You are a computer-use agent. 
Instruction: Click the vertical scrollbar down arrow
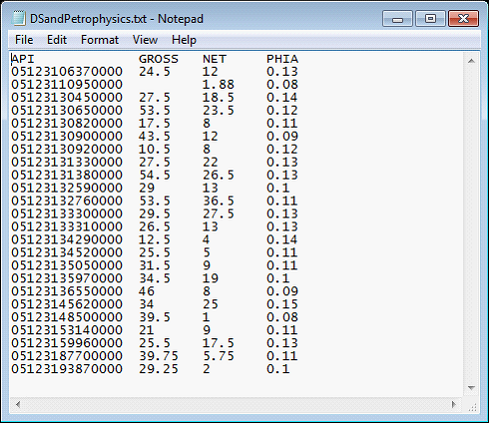coord(471,387)
